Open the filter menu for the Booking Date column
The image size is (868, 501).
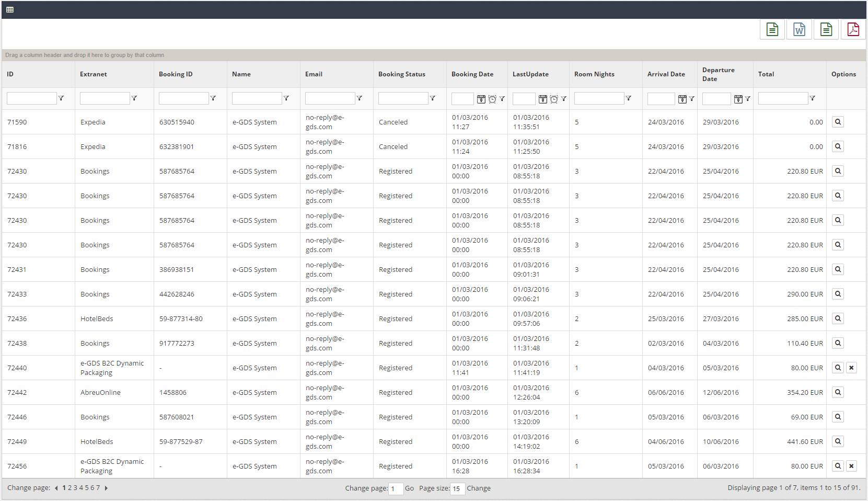tap(502, 98)
